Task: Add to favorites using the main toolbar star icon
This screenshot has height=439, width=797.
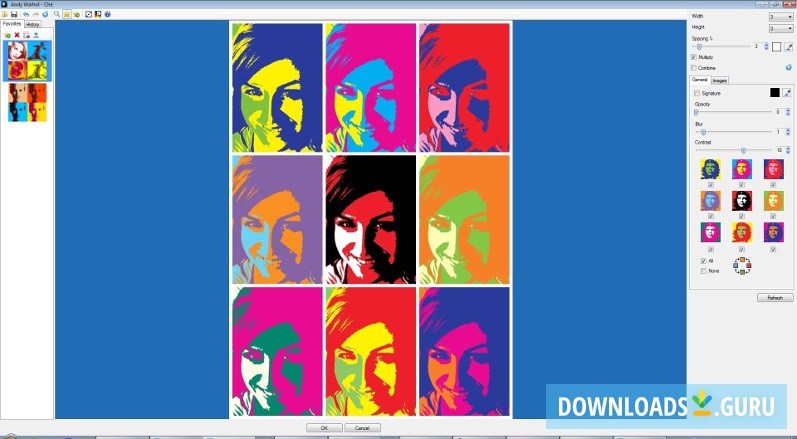Action: pos(77,14)
